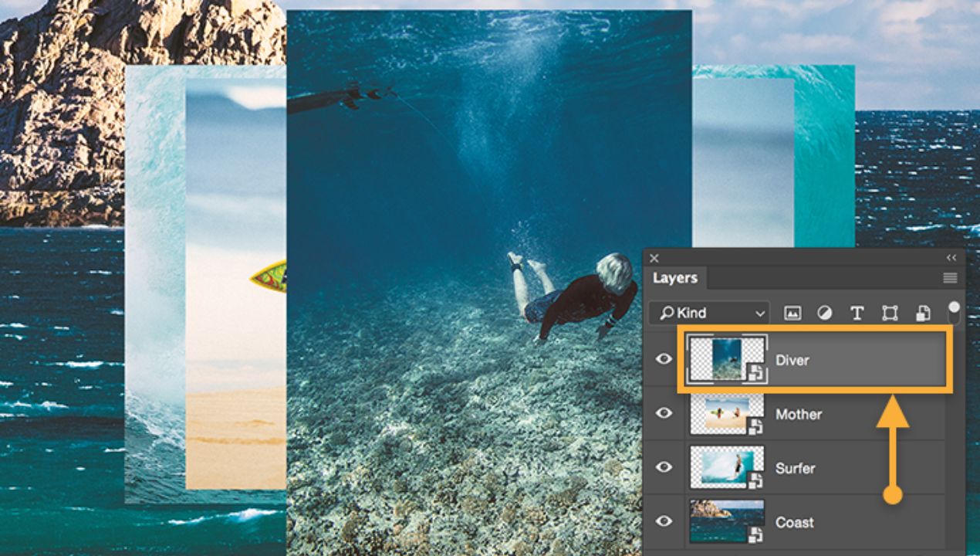Open the Layers panel hamburger menu
This screenshot has width=980, height=556.
[x=950, y=278]
